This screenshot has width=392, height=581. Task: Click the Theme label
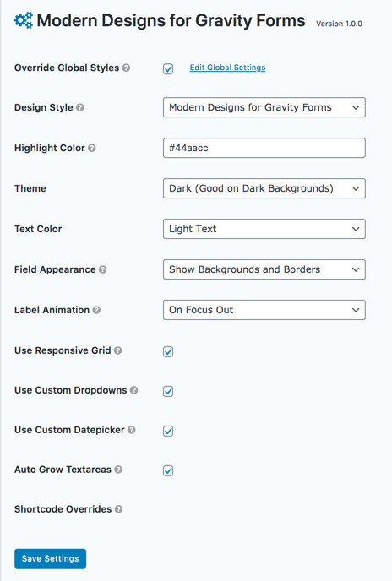(x=30, y=188)
